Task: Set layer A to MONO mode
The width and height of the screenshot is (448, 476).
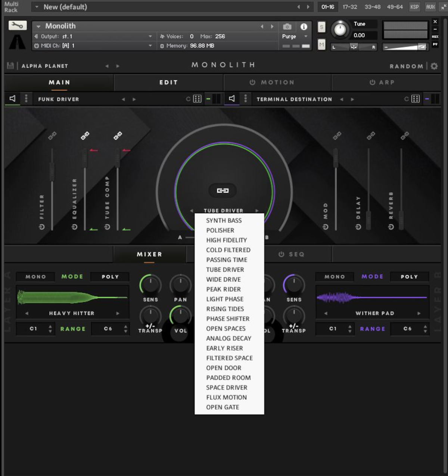Action: [x=35, y=277]
